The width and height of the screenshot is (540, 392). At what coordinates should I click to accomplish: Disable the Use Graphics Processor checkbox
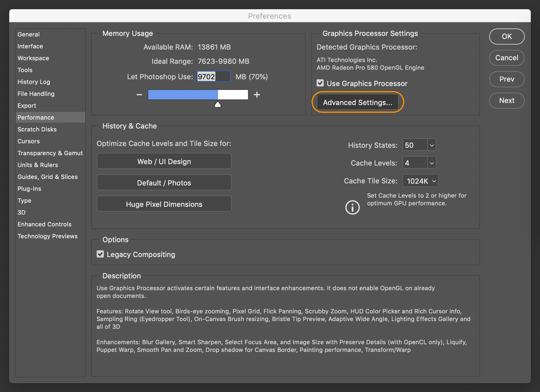click(320, 83)
